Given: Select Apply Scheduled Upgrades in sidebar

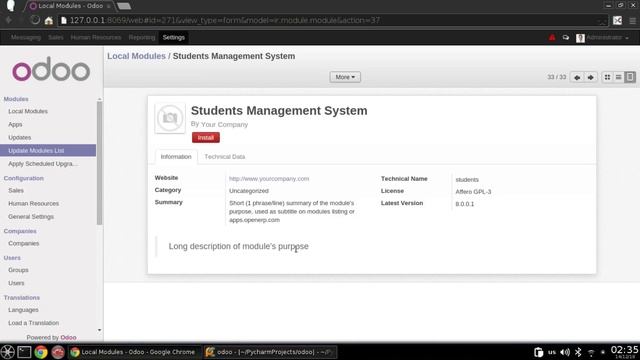Looking at the screenshot, I should [x=43, y=164].
